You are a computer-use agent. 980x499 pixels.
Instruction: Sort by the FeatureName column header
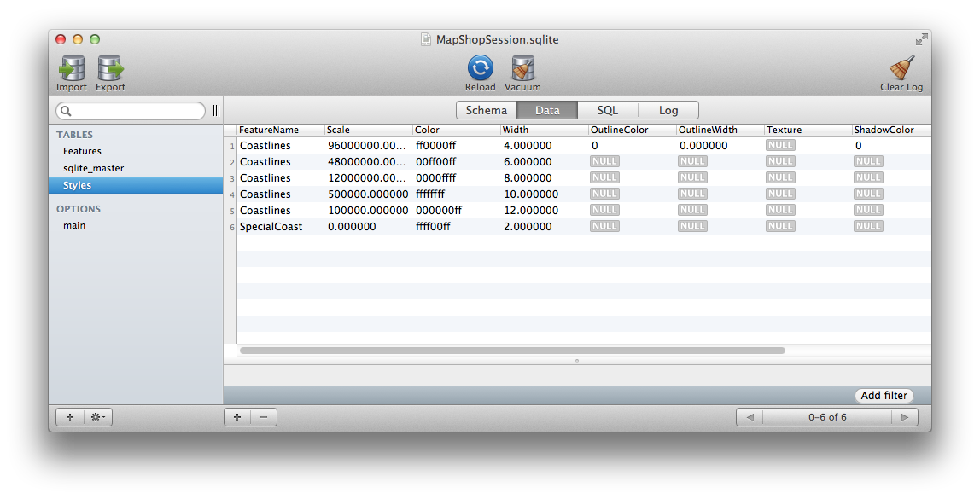[269, 130]
